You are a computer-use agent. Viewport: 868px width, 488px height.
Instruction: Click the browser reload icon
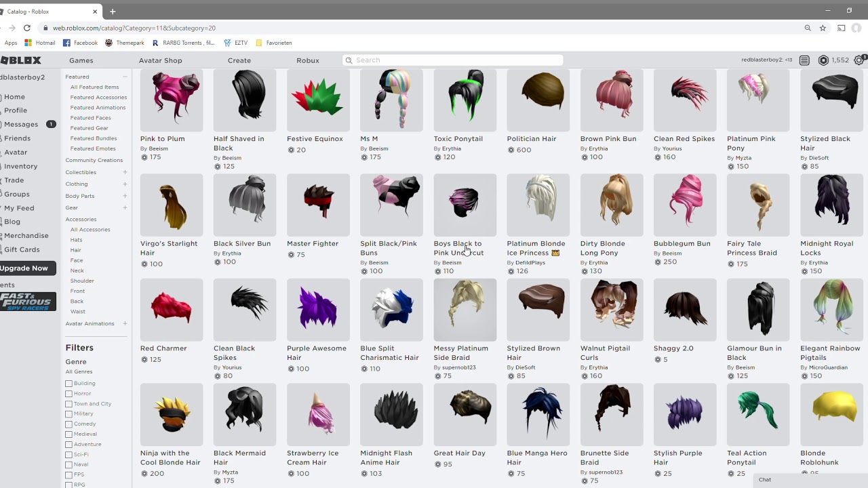click(26, 28)
